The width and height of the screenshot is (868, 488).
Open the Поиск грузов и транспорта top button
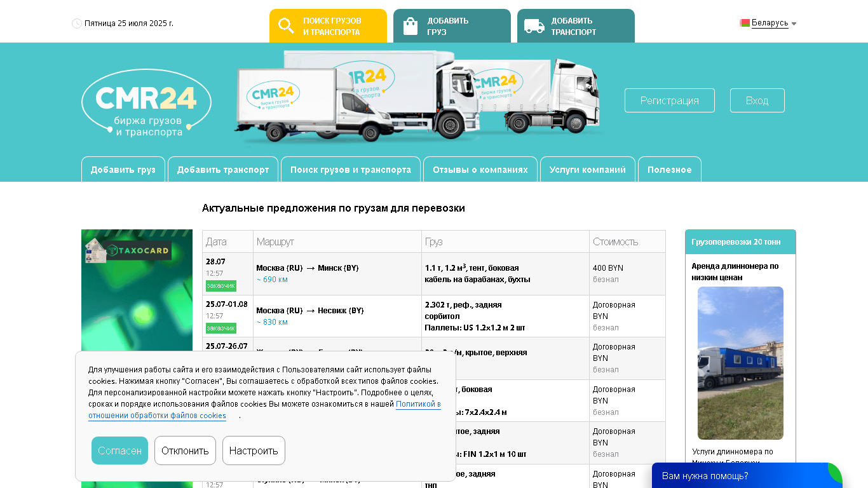[328, 26]
